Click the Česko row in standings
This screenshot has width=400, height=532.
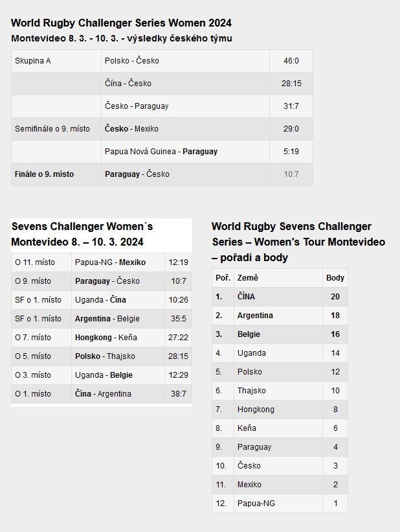[x=249, y=466]
